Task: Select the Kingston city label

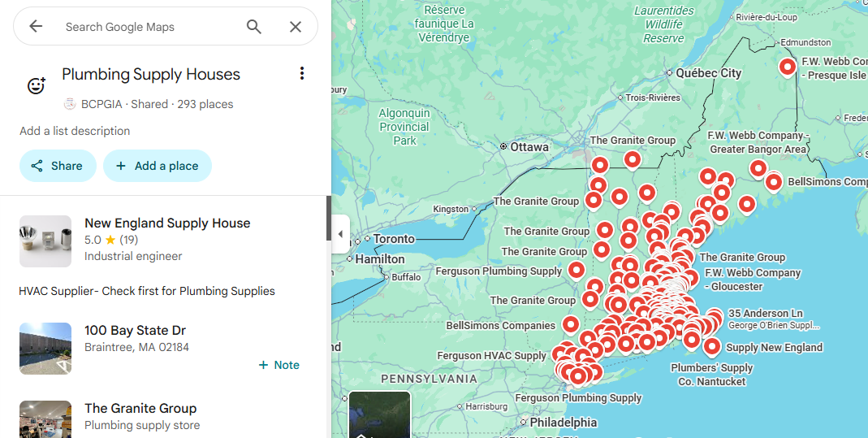Action: click(451, 209)
